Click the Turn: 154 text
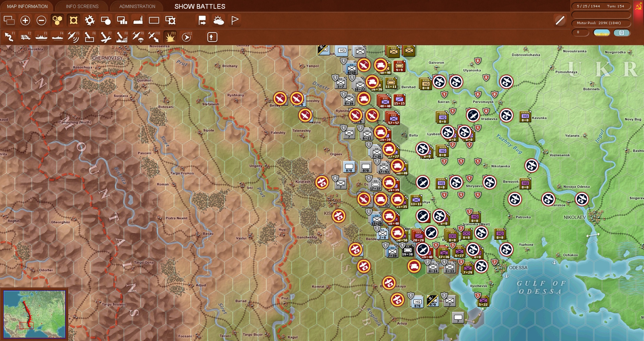644x341 pixels. [615, 6]
